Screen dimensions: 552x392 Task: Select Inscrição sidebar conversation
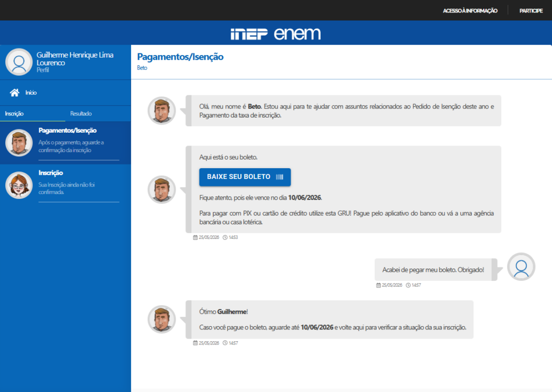[x=65, y=185]
